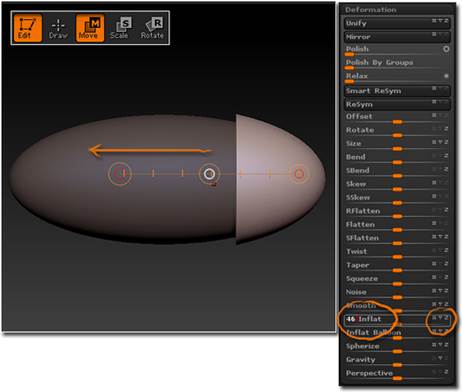Toggle the Polish mode circle icon
Image resolution: width=462 pixels, height=392 pixels.
pos(446,49)
